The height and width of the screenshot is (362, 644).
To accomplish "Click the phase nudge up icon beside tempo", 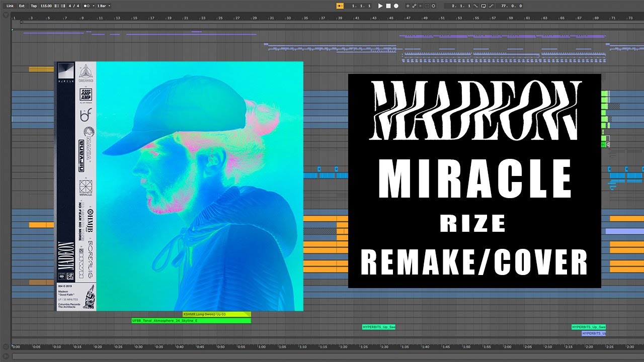I will [x=63, y=6].
